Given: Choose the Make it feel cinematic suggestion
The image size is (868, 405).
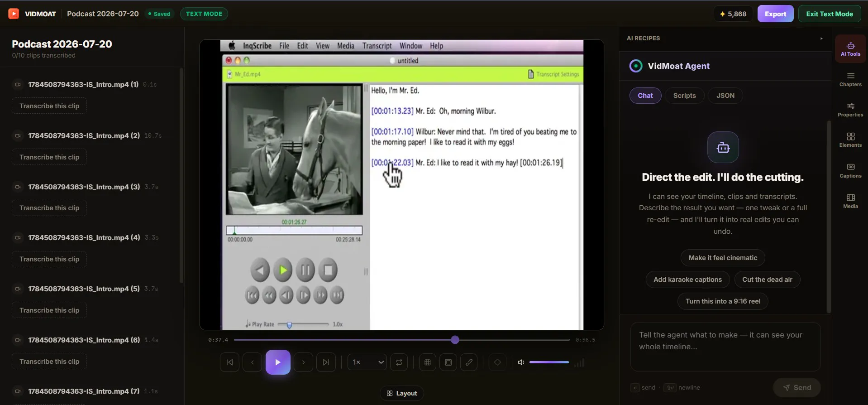Looking at the screenshot, I should pos(723,258).
